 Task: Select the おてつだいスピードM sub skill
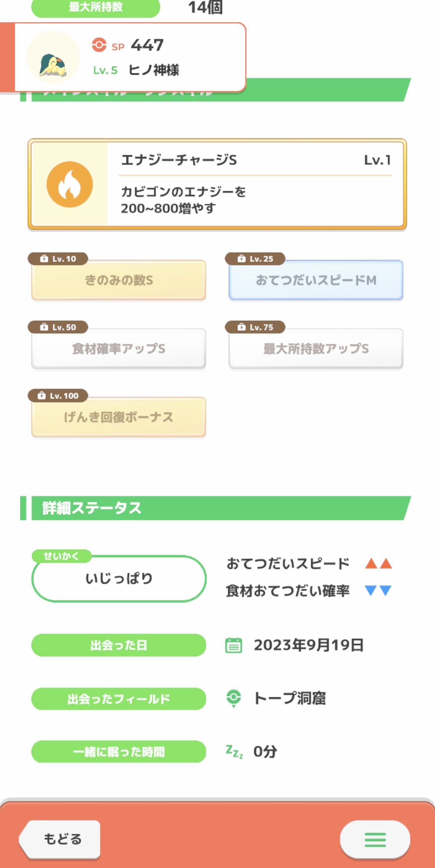(316, 280)
